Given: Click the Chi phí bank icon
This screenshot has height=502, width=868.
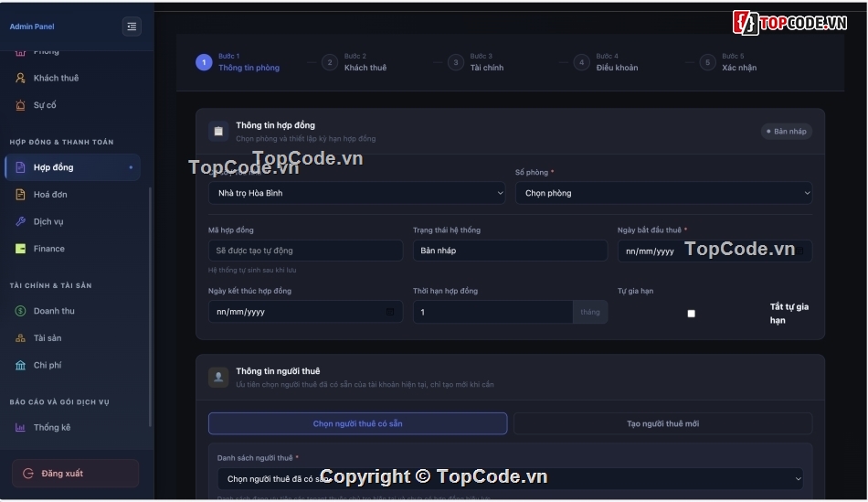Looking at the screenshot, I should (x=20, y=365).
